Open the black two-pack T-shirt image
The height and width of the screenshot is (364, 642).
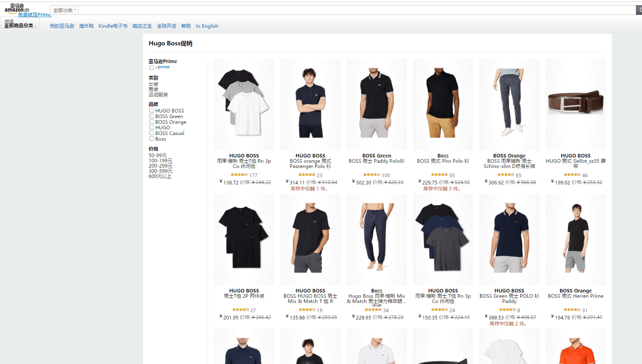coord(244,240)
